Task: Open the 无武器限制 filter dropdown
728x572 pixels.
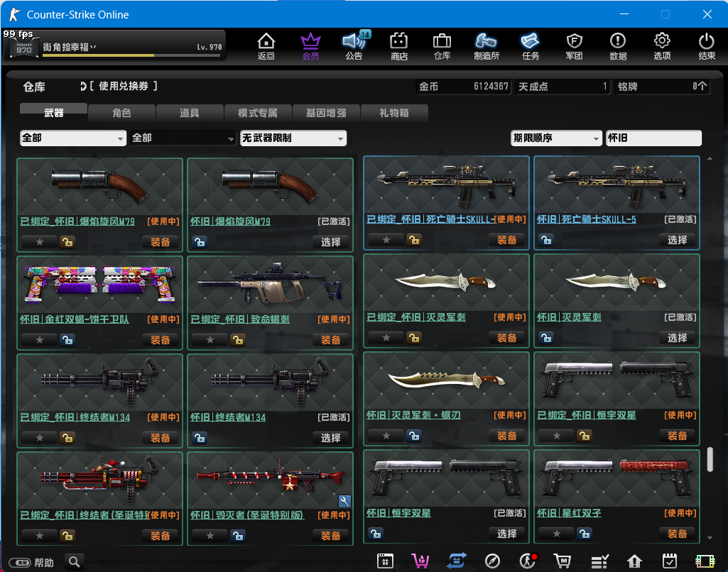Action: pos(293,138)
